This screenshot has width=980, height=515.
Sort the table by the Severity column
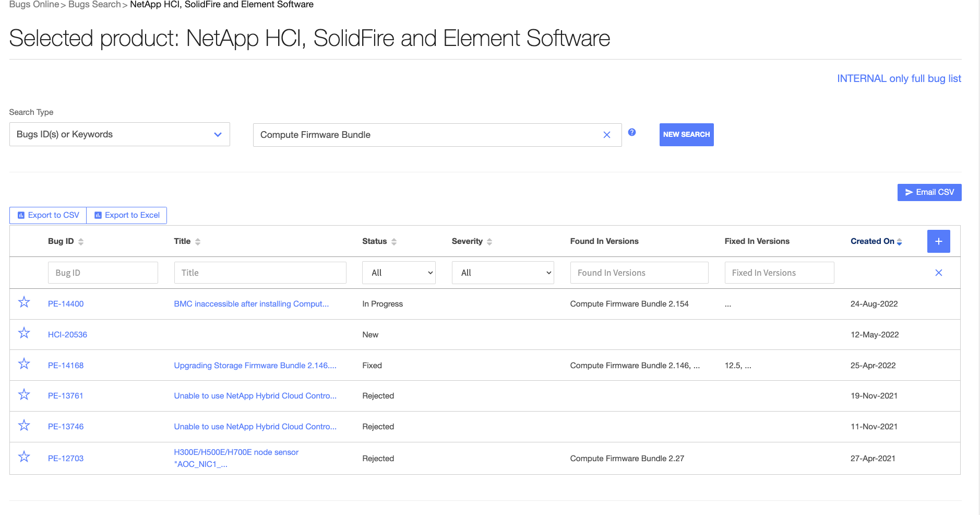pos(489,241)
